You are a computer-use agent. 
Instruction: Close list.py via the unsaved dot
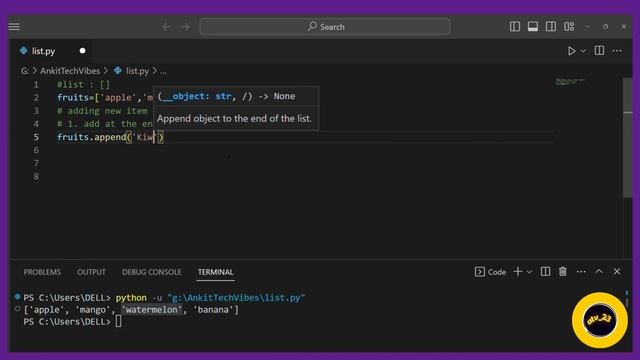[x=82, y=51]
